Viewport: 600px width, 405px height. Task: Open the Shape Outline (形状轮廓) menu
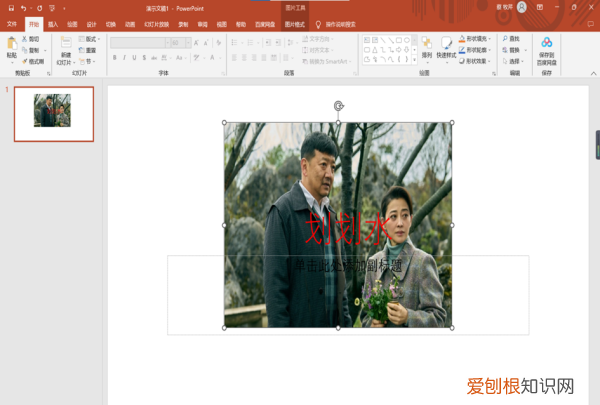475,50
